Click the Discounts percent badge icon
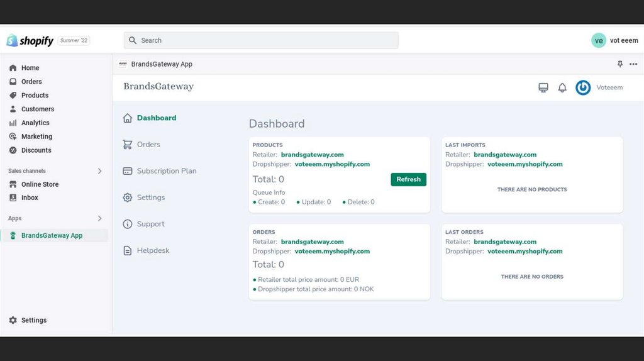Screen dimensions: 644x361 pyautogui.click(x=13, y=150)
